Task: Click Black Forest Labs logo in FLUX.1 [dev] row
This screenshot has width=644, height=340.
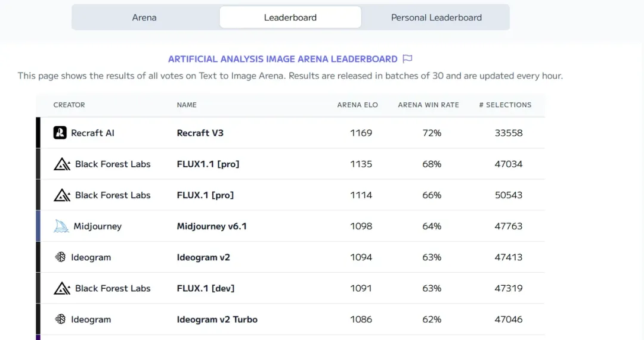Action: (62, 288)
